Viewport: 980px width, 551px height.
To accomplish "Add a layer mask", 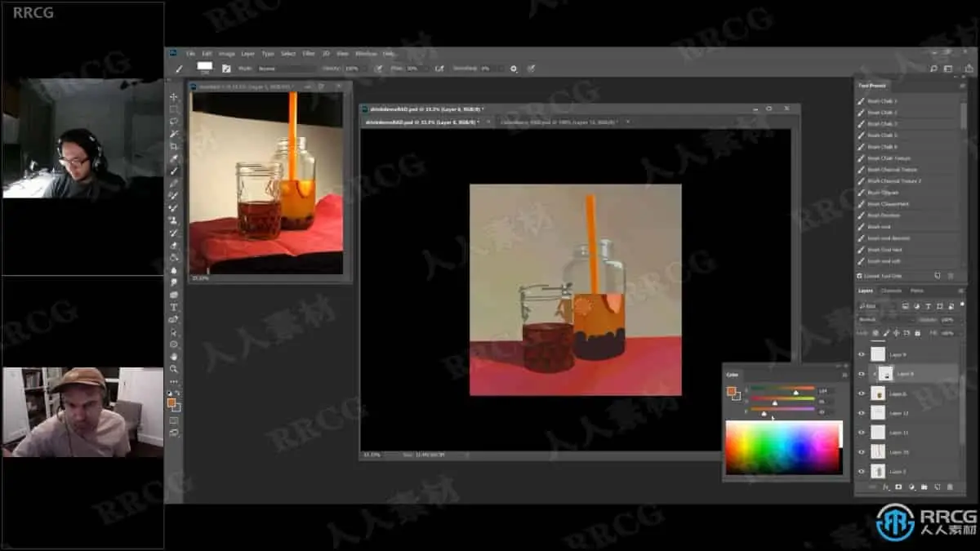I will click(x=898, y=487).
